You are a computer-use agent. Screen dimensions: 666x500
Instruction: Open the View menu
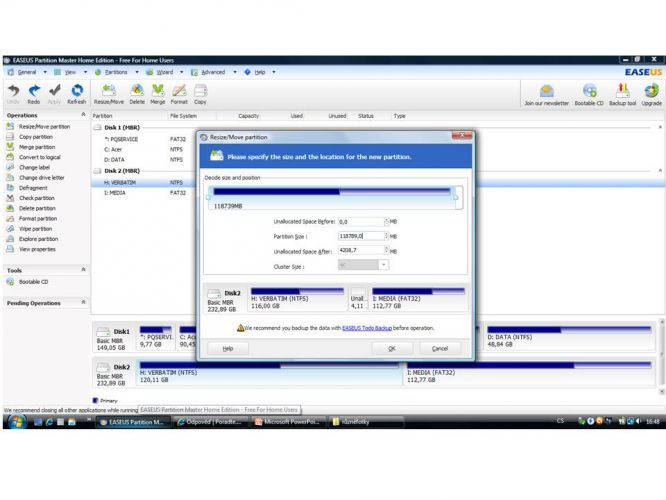[70, 72]
